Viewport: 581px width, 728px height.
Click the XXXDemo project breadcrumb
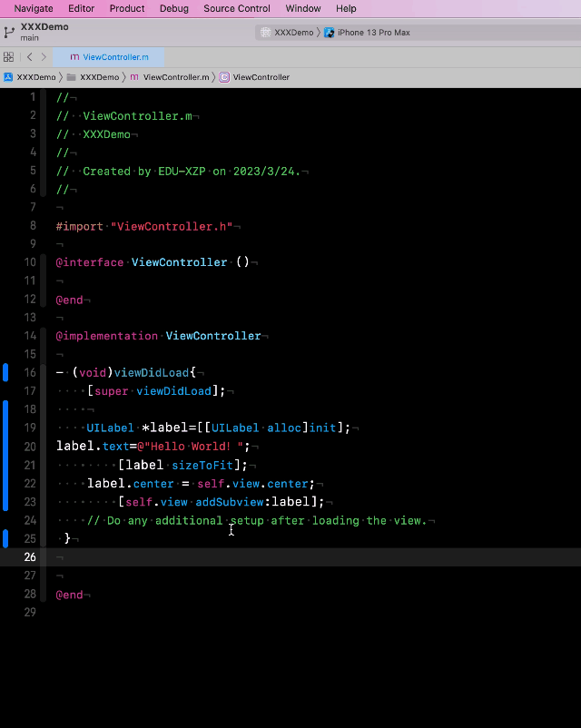pyautogui.click(x=35, y=77)
